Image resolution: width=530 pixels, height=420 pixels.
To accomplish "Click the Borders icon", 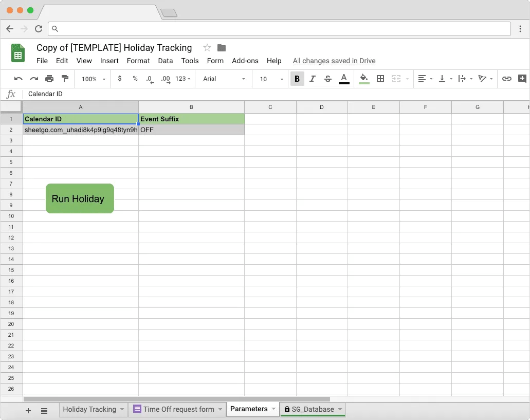I will (x=379, y=79).
